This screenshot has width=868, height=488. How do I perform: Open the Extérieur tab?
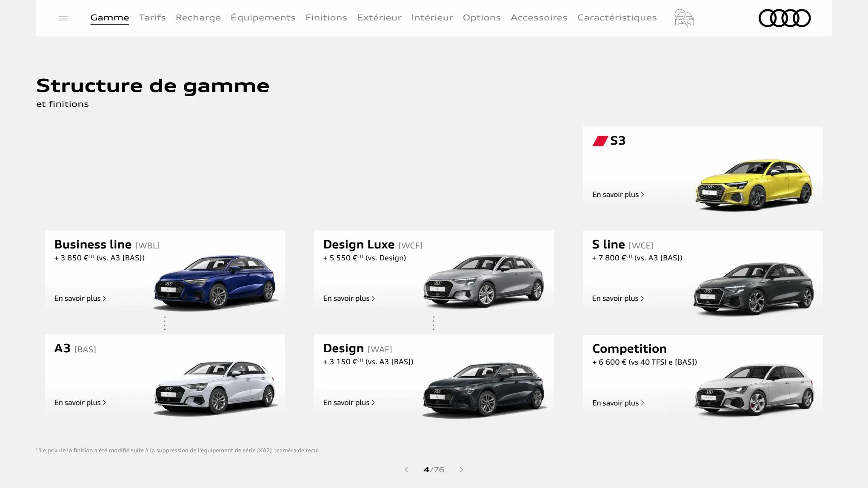tap(379, 17)
